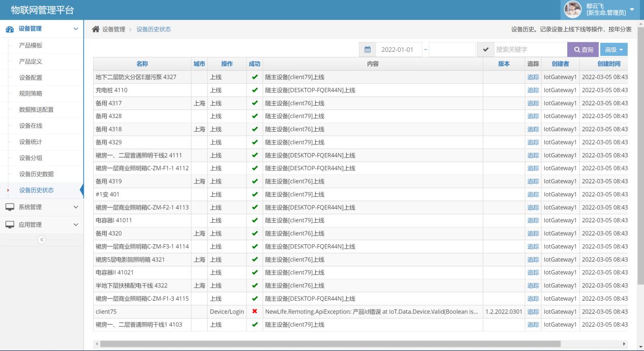Click 追踪 link for 电容器II 41021
Image resolution: width=644 pixels, height=351 pixels.
click(x=533, y=272)
